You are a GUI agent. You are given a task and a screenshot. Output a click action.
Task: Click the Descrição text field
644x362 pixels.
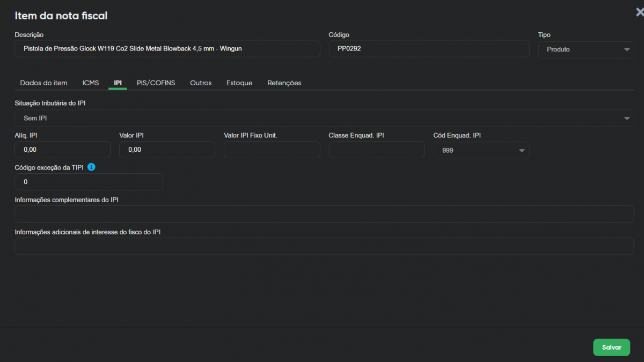click(167, 49)
